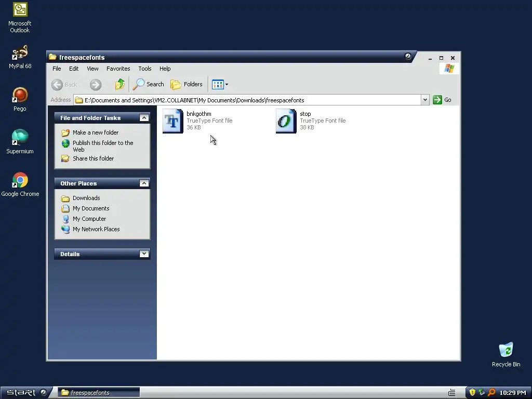Open the View menu
This screenshot has height=399, width=532.
point(92,69)
